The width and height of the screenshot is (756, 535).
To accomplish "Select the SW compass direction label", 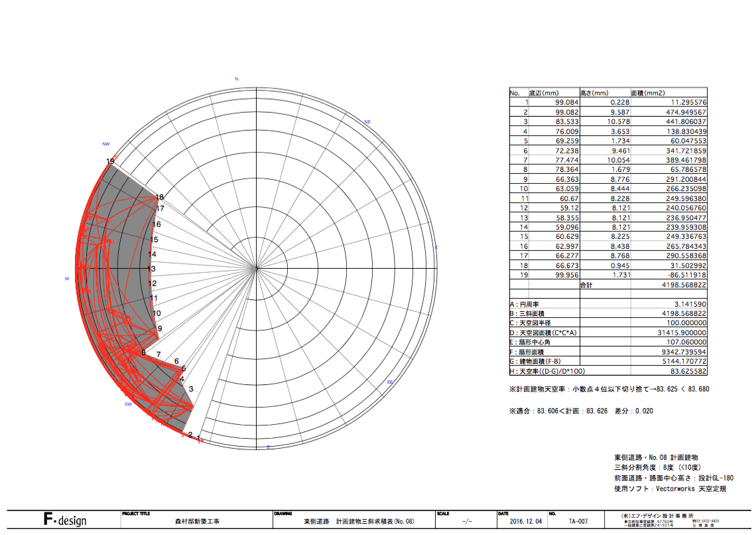I will [x=127, y=404].
